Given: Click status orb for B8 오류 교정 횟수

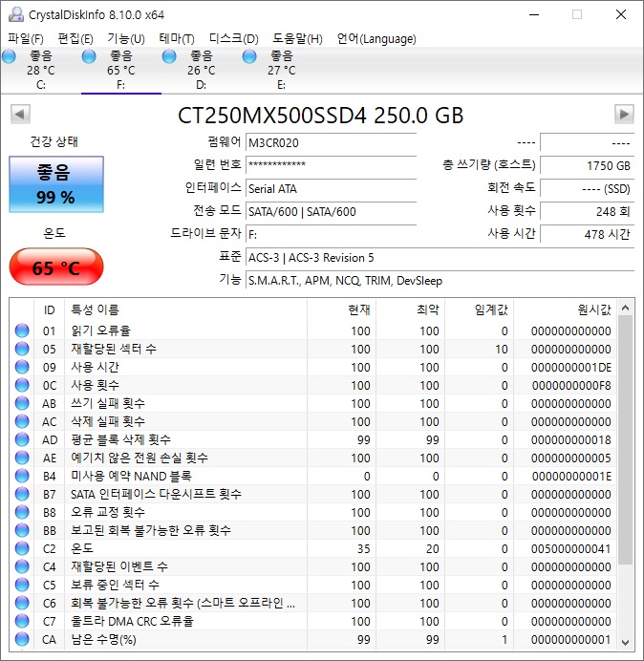Looking at the screenshot, I should (x=22, y=512).
